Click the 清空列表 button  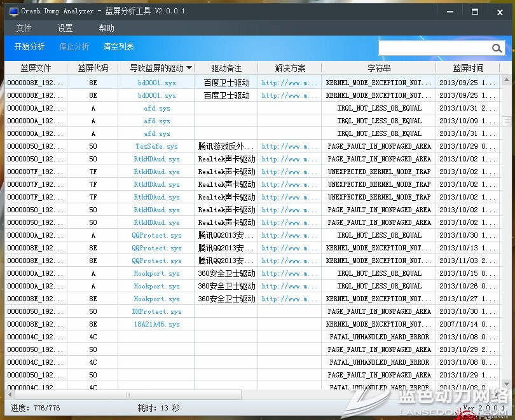pos(118,47)
